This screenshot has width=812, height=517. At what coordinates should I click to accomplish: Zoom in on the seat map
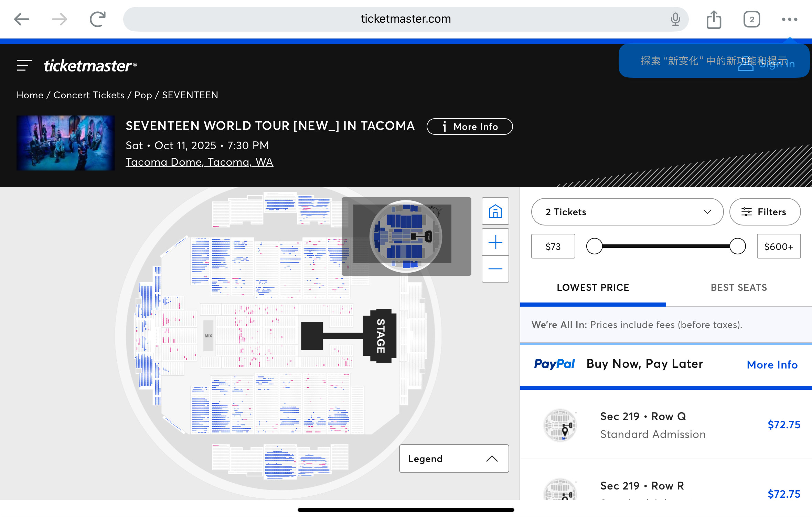[x=495, y=242]
